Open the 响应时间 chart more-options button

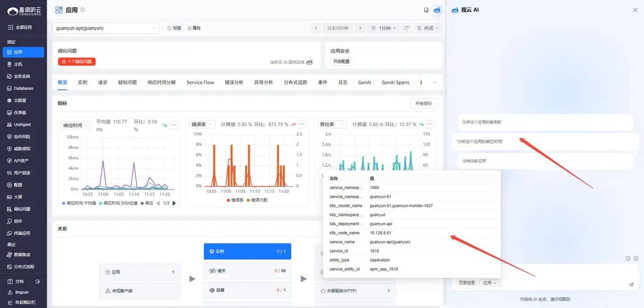tap(174, 125)
